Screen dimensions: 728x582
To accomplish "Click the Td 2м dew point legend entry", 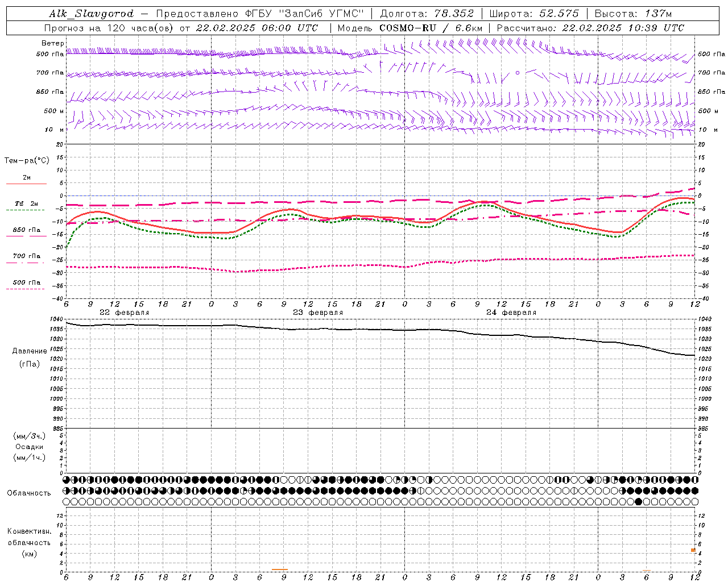I will [x=26, y=203].
